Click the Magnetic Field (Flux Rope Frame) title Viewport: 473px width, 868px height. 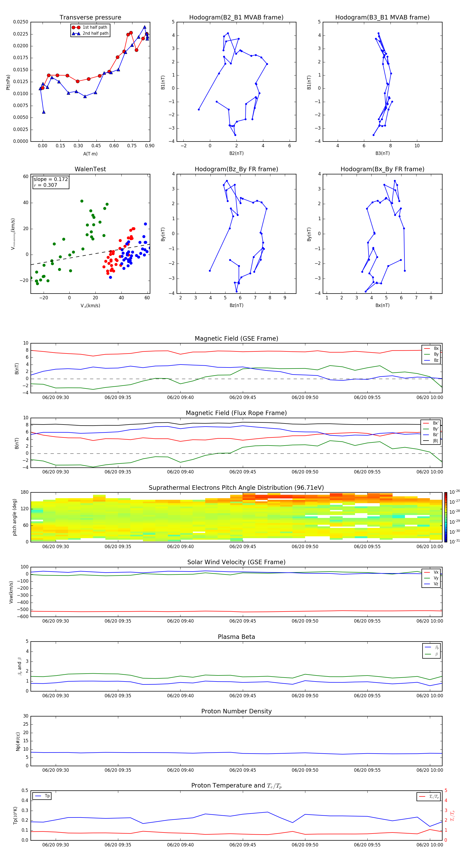(x=236, y=413)
